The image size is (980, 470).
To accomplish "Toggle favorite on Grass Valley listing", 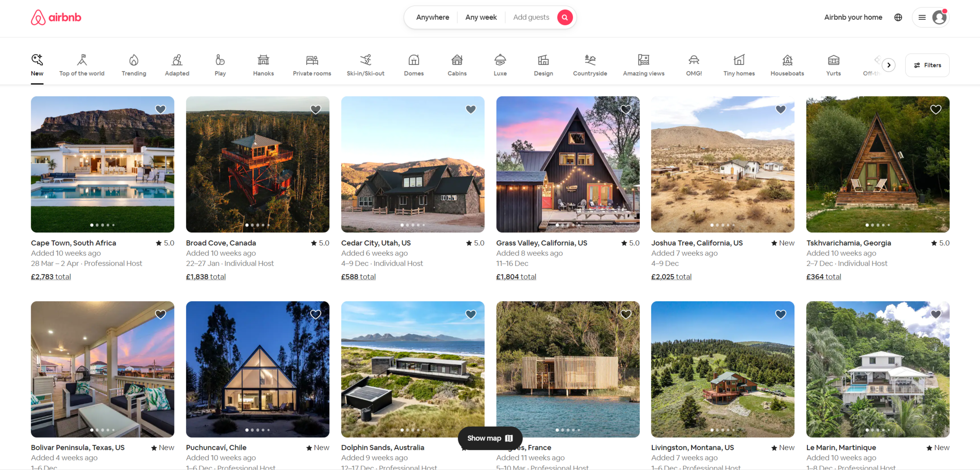I will [x=625, y=110].
